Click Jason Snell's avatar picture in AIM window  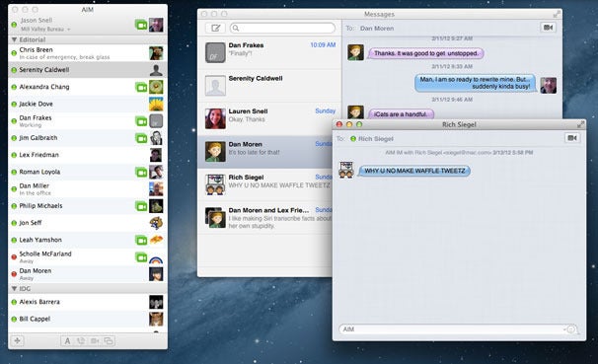(x=156, y=26)
